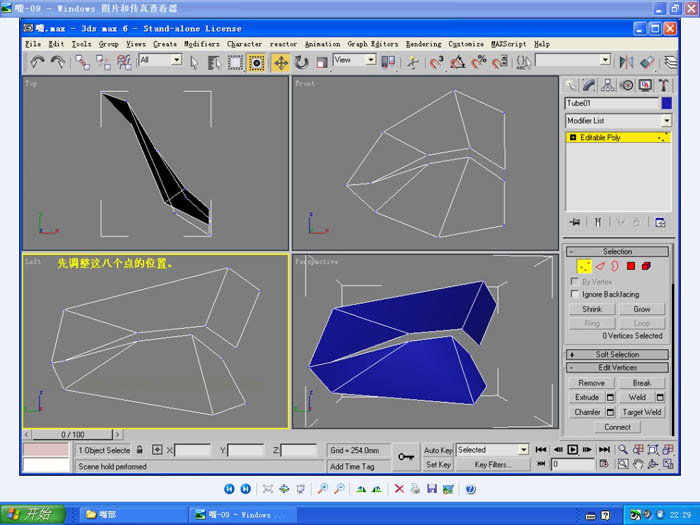Toggle the Auto Key animation mode
Viewport: 700px width, 525px height.
pos(438,450)
